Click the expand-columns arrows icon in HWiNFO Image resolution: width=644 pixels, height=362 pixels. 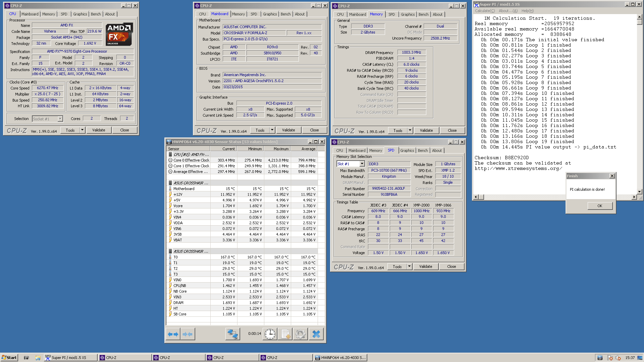click(173, 334)
